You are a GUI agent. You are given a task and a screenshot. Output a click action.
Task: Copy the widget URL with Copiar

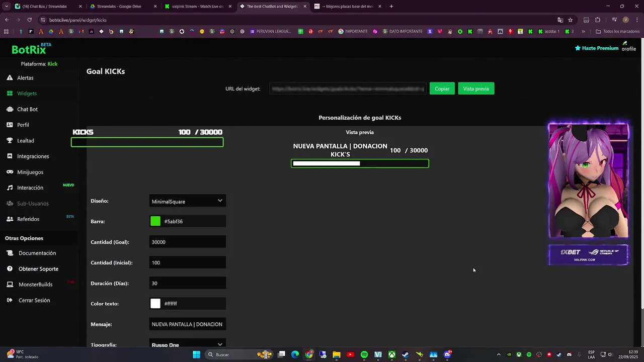pyautogui.click(x=442, y=88)
